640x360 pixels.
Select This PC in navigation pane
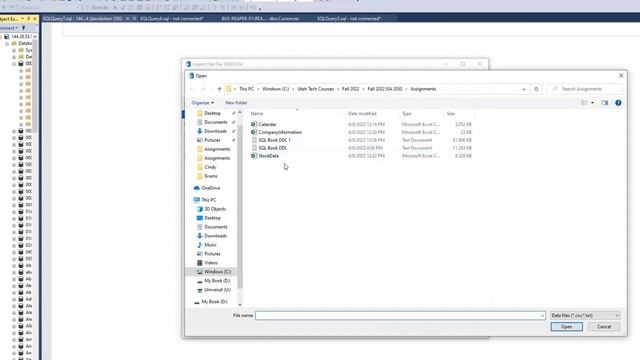tap(209, 200)
